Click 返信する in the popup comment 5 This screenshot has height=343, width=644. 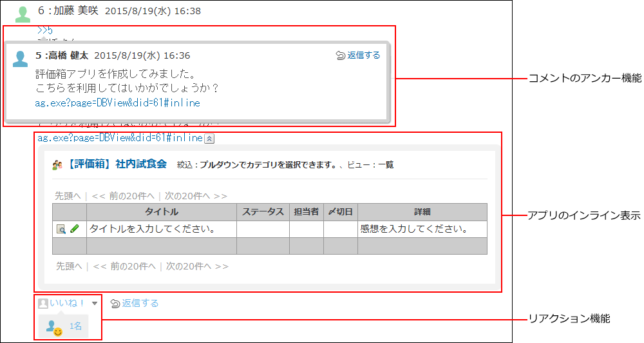(x=363, y=55)
